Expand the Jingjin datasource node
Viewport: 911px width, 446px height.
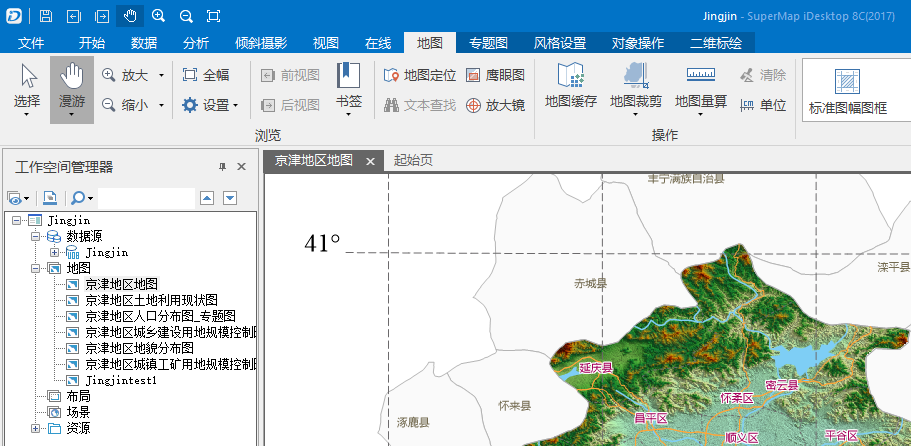click(x=55, y=253)
